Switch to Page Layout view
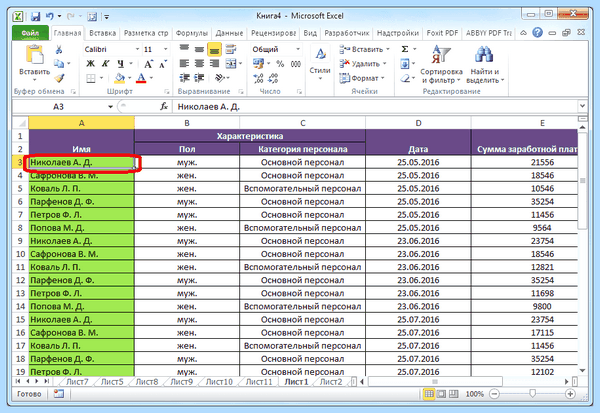The height and width of the screenshot is (413, 600). click(x=441, y=394)
